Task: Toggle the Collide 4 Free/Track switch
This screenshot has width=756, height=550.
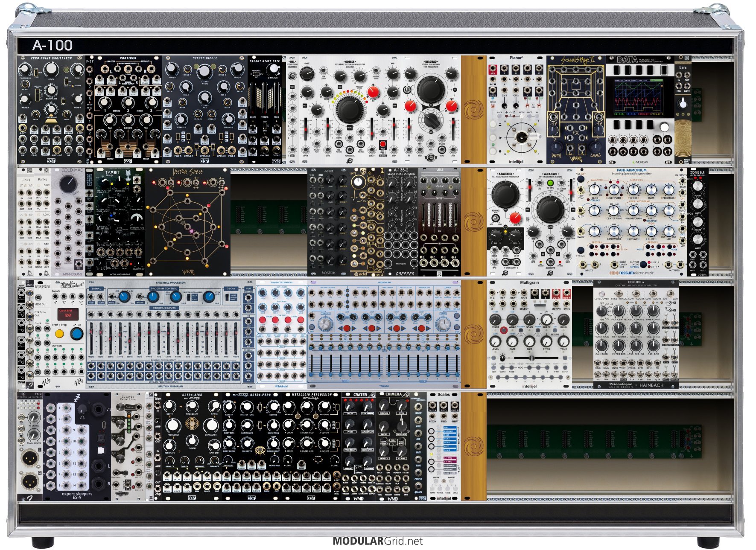Action: pos(618,294)
